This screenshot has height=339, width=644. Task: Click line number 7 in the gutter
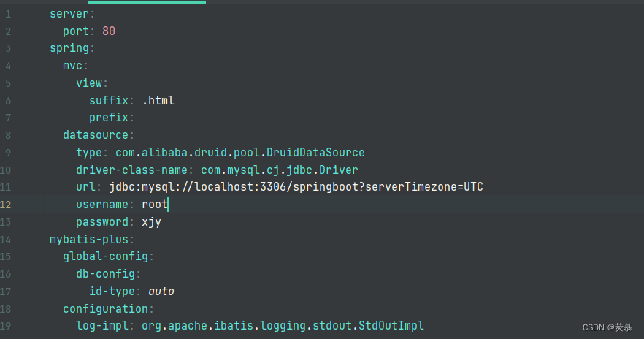[8, 118]
